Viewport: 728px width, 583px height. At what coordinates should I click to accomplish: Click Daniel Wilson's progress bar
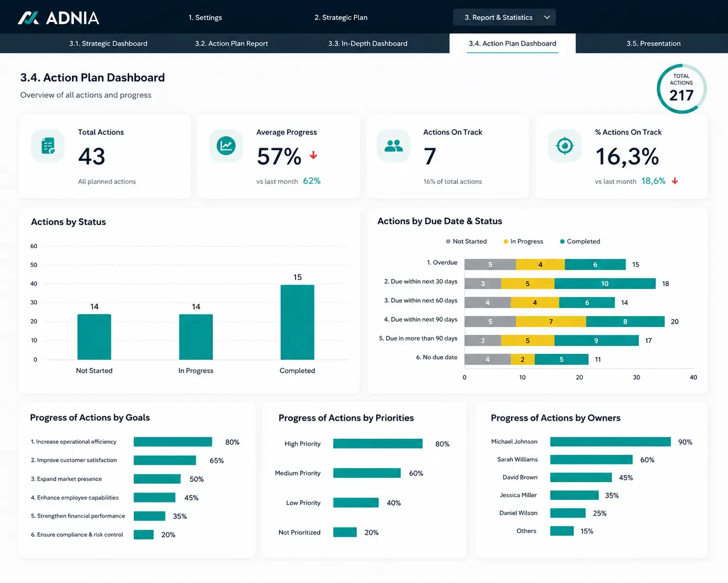[x=568, y=513]
